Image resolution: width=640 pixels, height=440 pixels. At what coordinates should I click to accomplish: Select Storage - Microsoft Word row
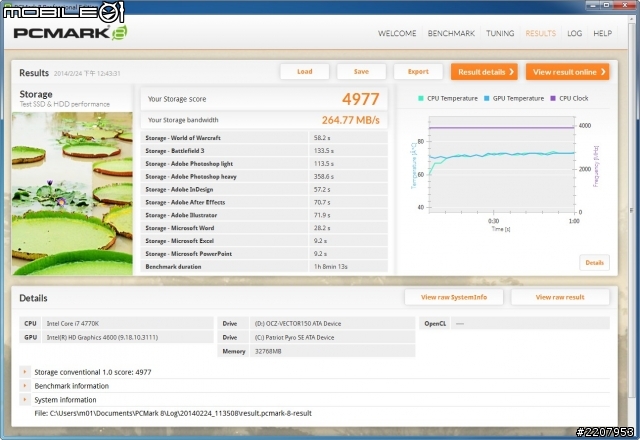pyautogui.click(x=264, y=228)
